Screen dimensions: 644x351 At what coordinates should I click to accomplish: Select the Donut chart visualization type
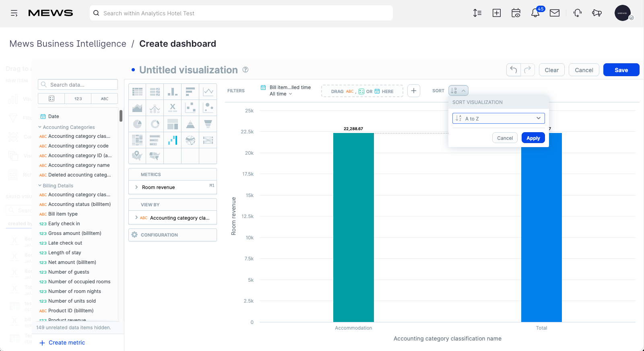(x=155, y=124)
